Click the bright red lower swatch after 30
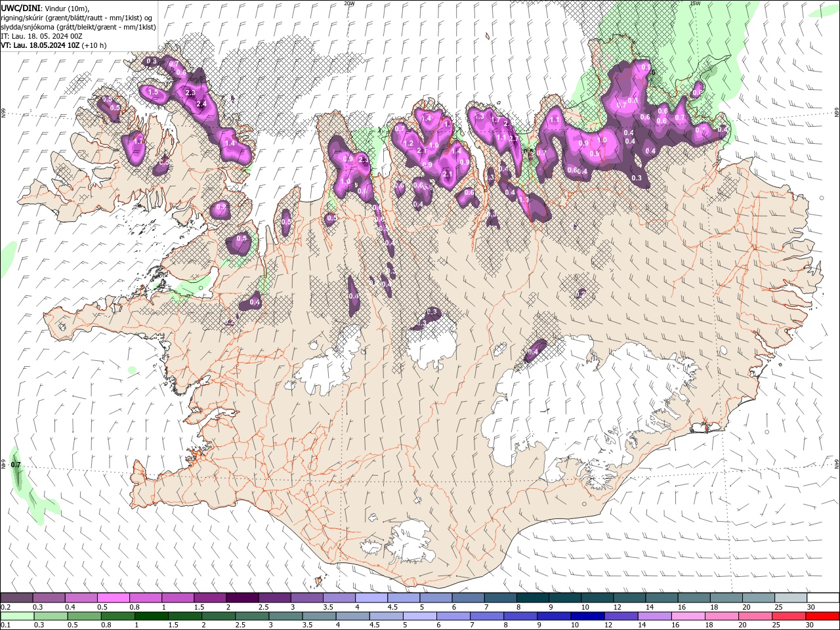This screenshot has height=630, width=840. point(822,616)
